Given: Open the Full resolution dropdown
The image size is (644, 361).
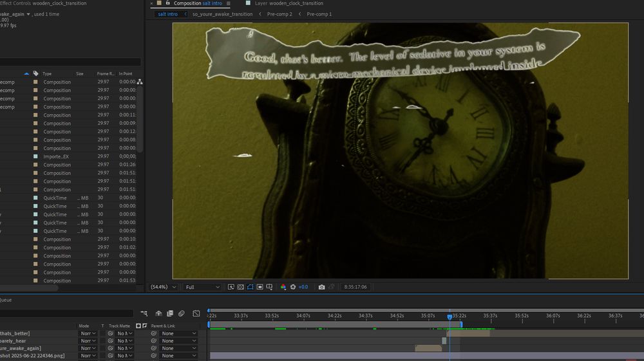Looking at the screenshot, I should 202,287.
